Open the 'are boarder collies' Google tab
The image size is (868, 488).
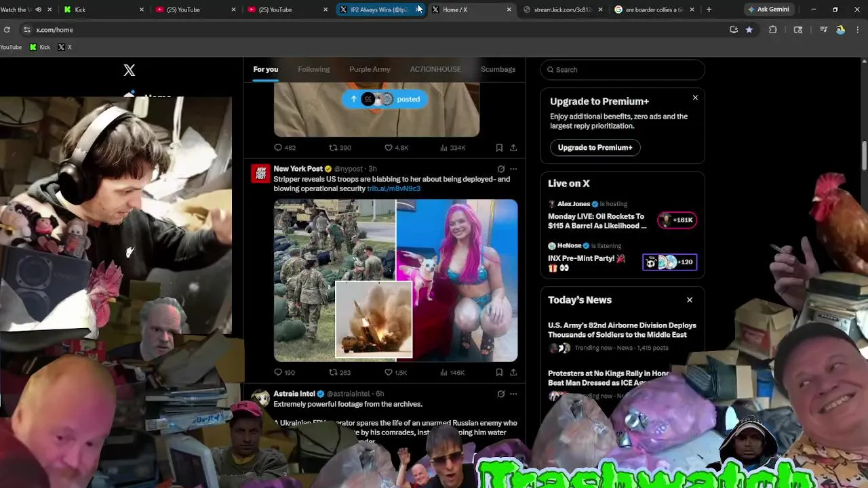pyautogui.click(x=655, y=9)
